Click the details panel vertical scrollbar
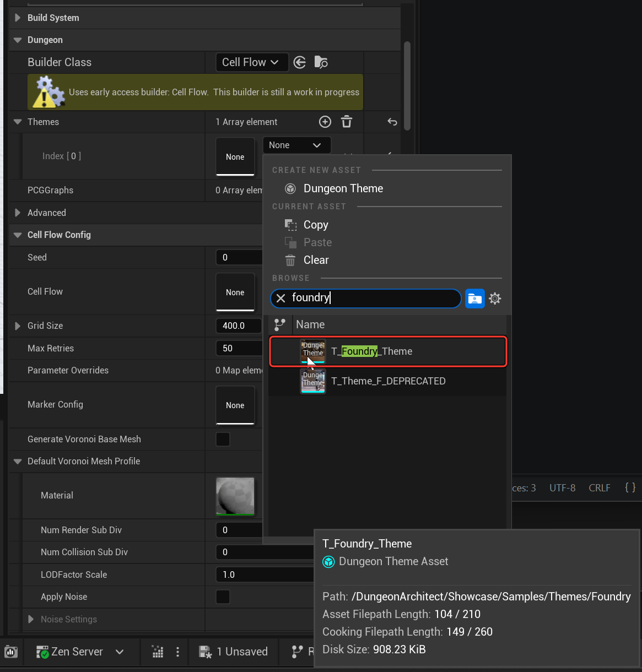Screen dimensions: 642x672 tap(407, 85)
